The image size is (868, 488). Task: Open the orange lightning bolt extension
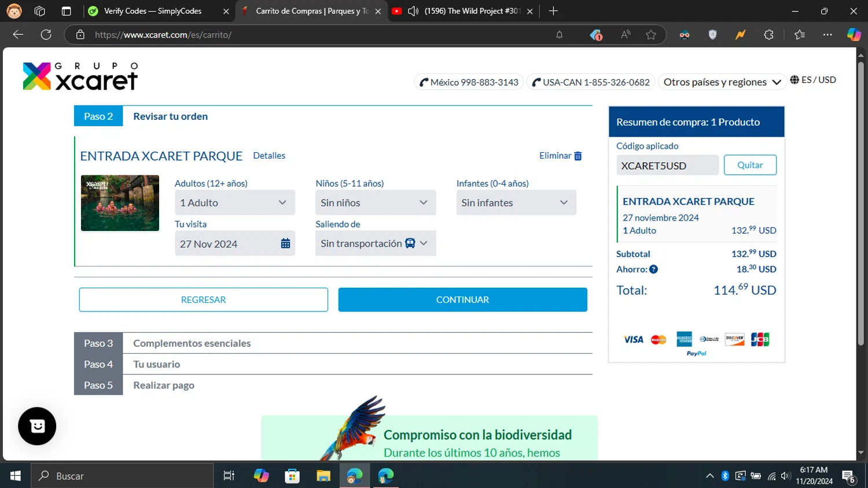coord(740,35)
